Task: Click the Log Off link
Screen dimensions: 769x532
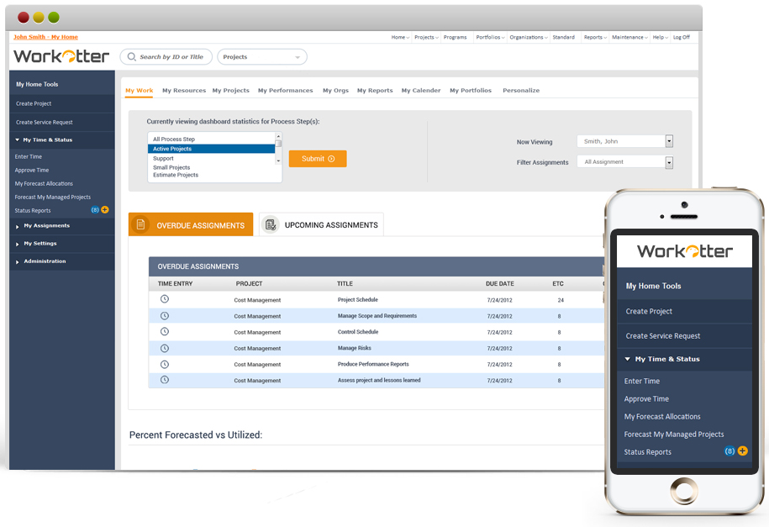Action: click(681, 37)
